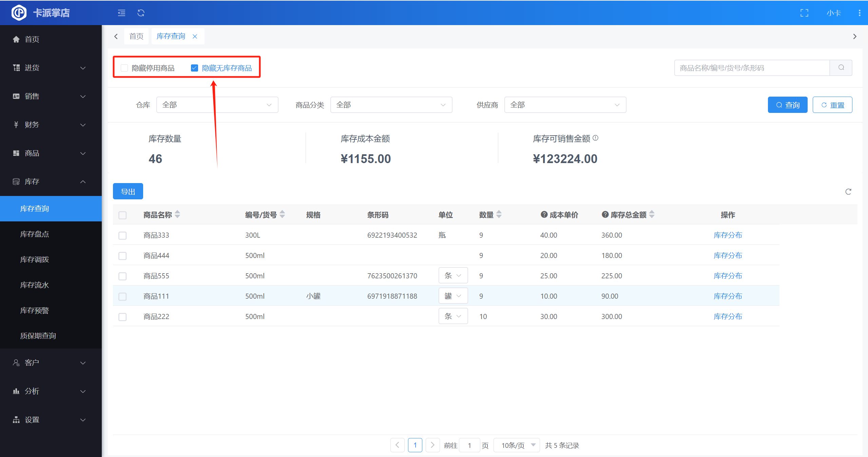868x457 pixels.
Task: Click the search magnifier icon button
Action: pos(841,68)
